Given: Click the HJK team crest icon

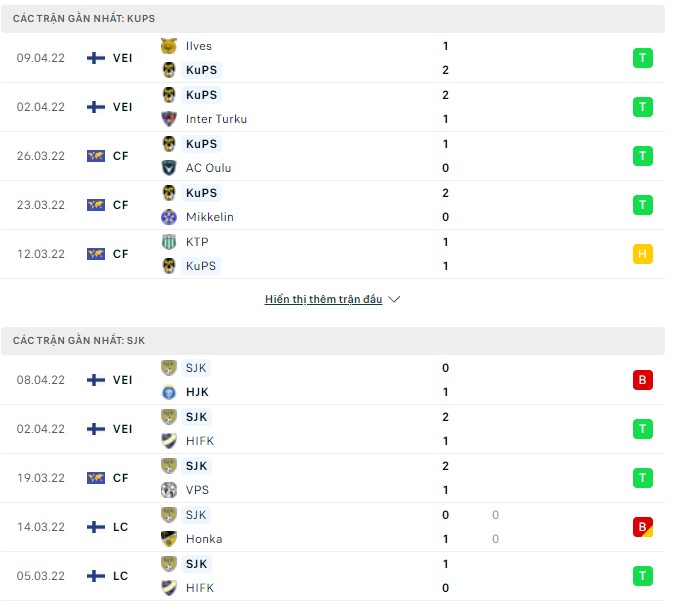Looking at the screenshot, I should (x=168, y=392).
